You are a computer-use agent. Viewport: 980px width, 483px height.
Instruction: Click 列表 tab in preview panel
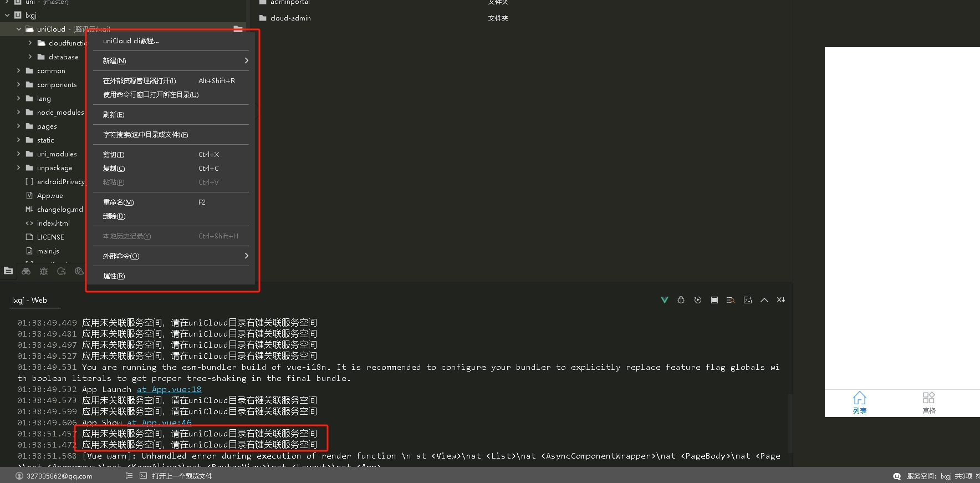point(859,403)
